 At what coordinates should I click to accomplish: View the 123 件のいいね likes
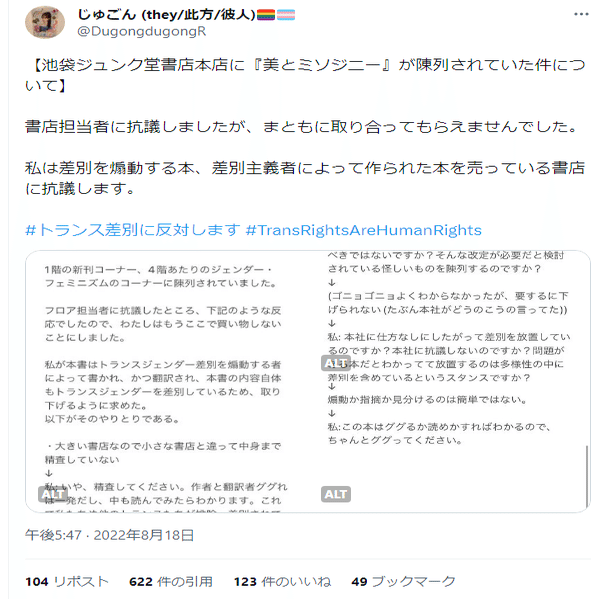coord(282,581)
